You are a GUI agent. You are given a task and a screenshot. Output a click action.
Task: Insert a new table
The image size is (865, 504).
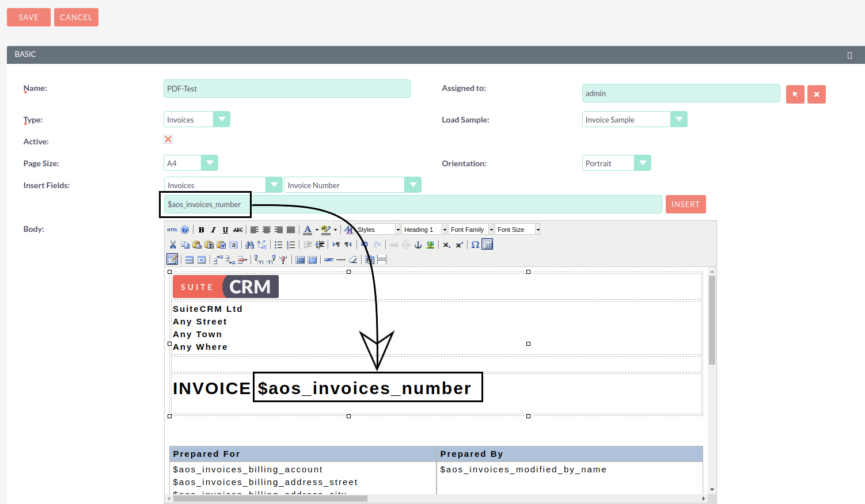(x=487, y=245)
